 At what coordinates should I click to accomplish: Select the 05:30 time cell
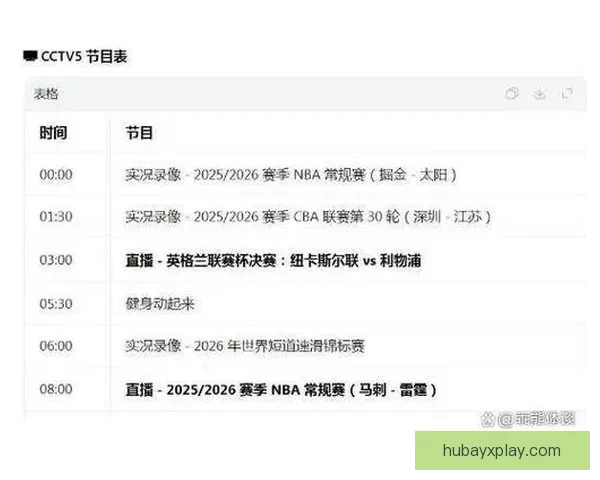pos(56,304)
